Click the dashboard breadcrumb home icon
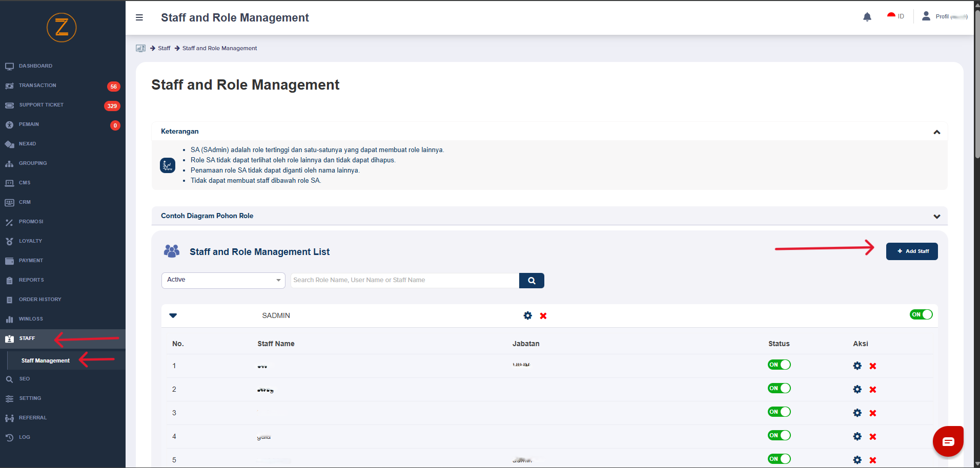The height and width of the screenshot is (468, 980). click(140, 48)
